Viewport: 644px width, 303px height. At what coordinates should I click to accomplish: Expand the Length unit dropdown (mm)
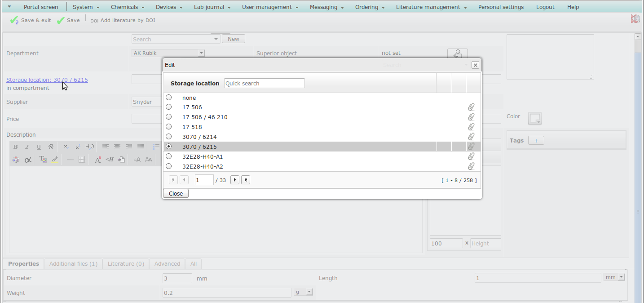tap(621, 277)
